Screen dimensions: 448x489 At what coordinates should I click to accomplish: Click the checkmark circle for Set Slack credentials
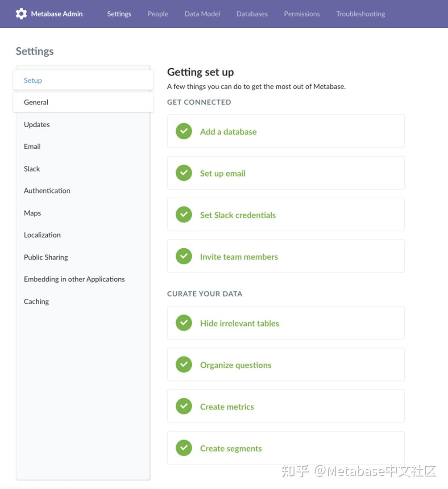[184, 215]
